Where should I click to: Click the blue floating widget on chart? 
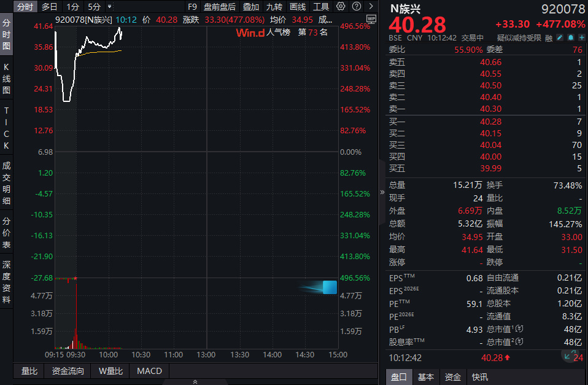point(330,287)
